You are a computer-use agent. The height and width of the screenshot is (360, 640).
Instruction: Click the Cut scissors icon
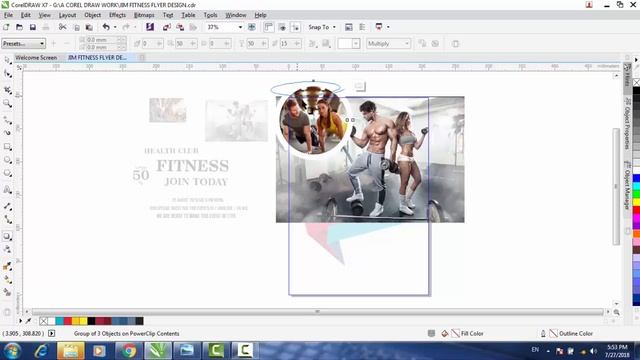click(x=62, y=27)
